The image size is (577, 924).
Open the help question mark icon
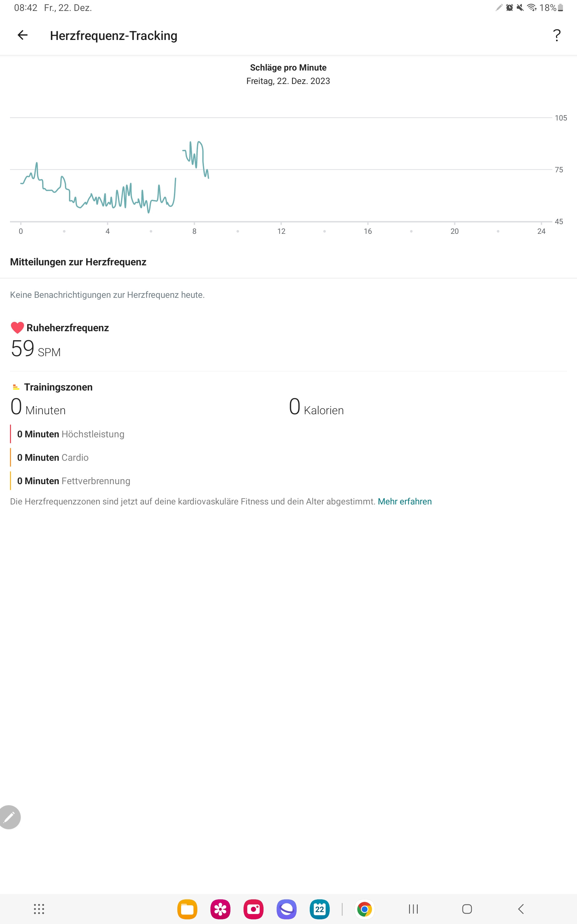pos(557,36)
